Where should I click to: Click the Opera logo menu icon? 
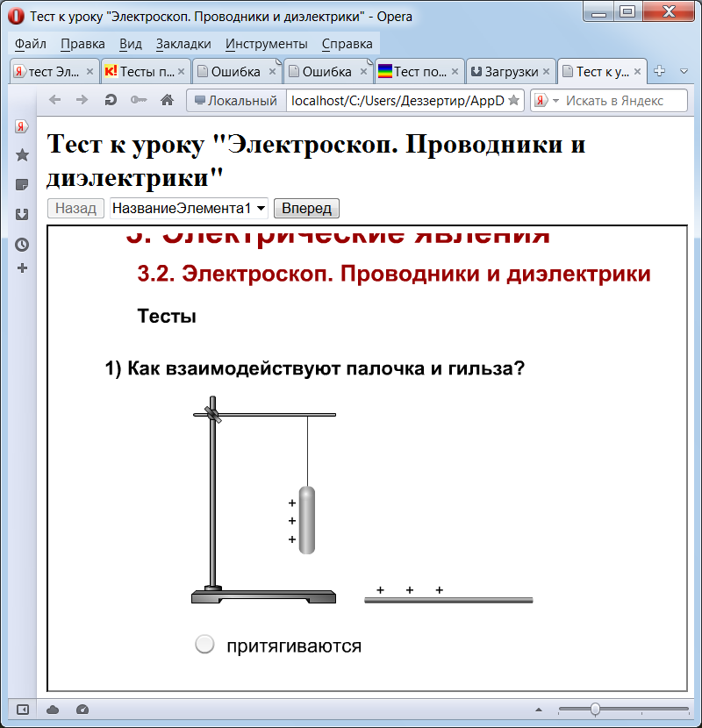(16, 17)
